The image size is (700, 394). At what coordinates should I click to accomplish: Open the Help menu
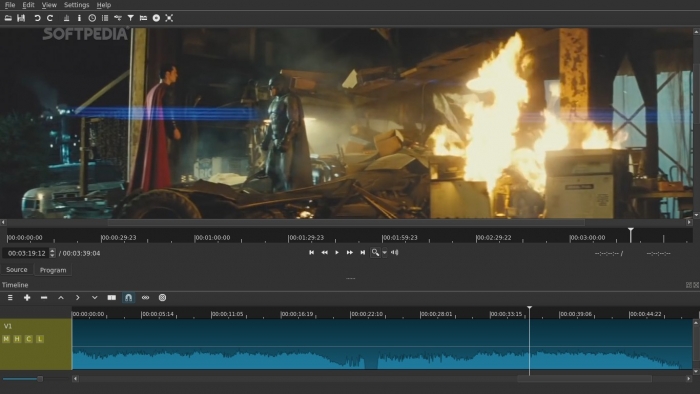(x=104, y=5)
